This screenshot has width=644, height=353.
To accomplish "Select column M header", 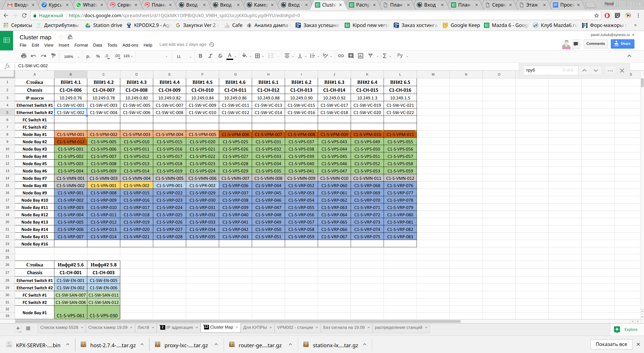I will pos(433,74).
